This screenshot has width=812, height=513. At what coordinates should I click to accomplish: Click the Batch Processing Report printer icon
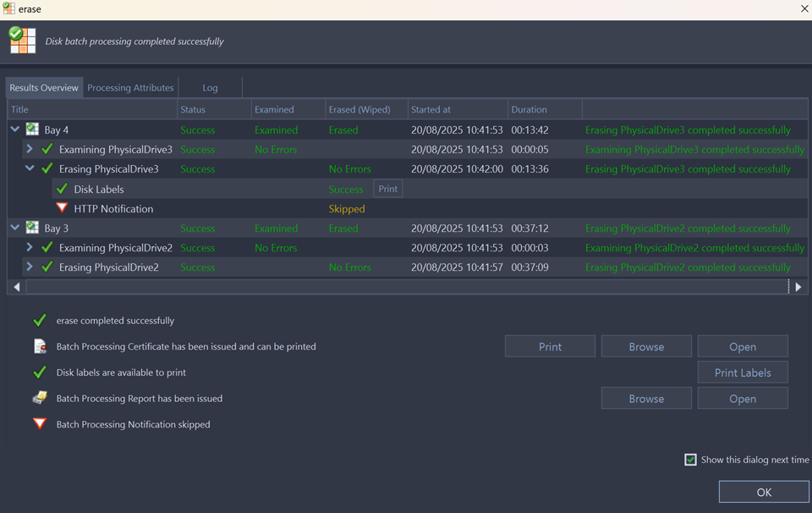pos(40,398)
